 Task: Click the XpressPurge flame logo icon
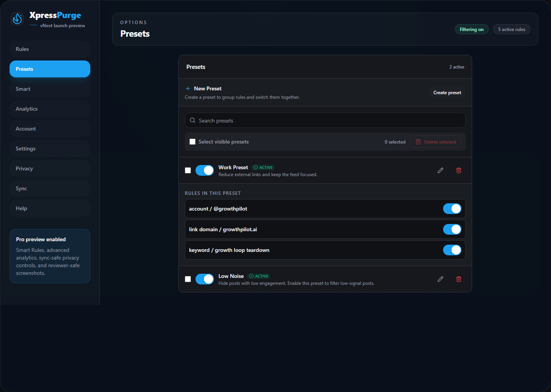[17, 18]
